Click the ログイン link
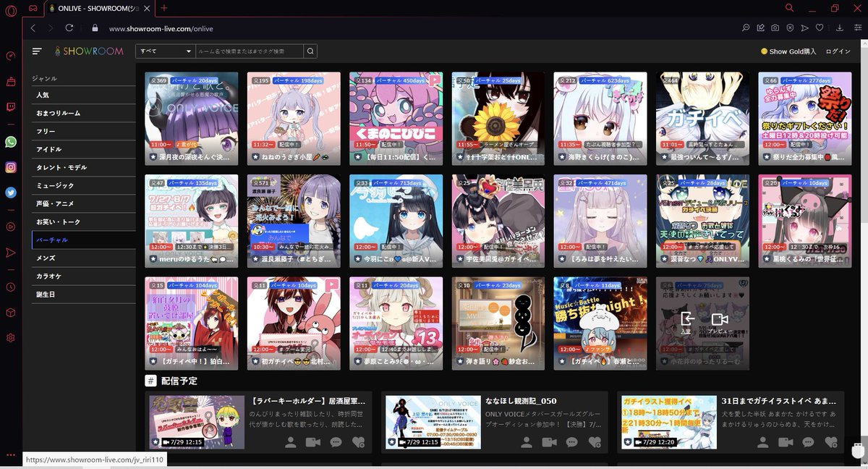 [x=838, y=51]
